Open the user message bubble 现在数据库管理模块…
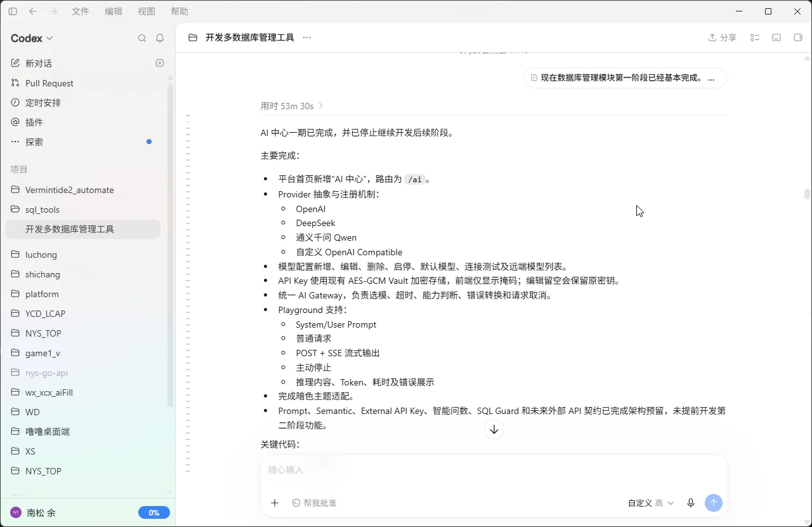 pyautogui.click(x=625, y=78)
